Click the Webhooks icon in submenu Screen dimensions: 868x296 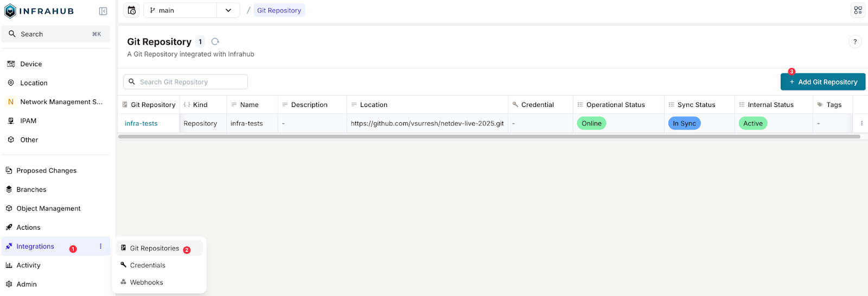click(x=124, y=282)
